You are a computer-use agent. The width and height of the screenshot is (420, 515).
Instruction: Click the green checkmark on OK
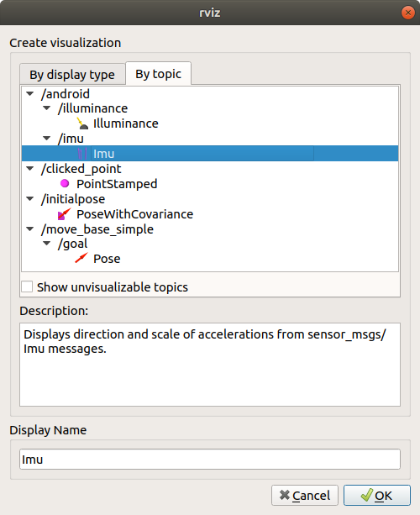point(367,495)
